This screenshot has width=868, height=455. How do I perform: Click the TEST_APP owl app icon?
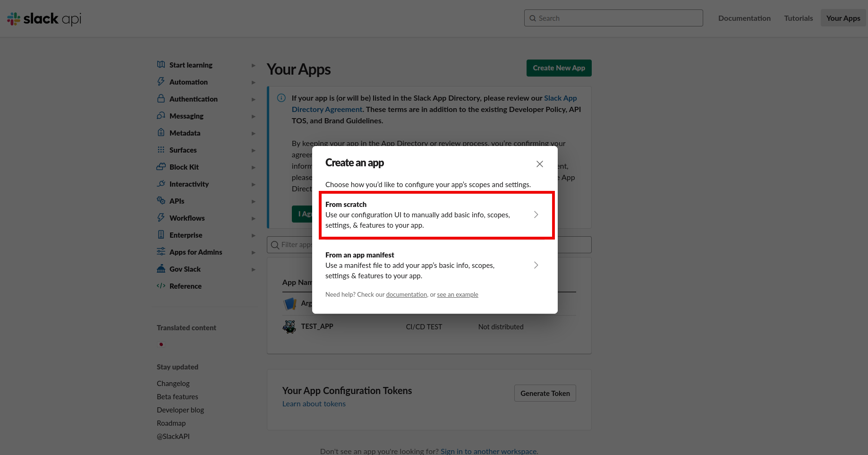[289, 326]
